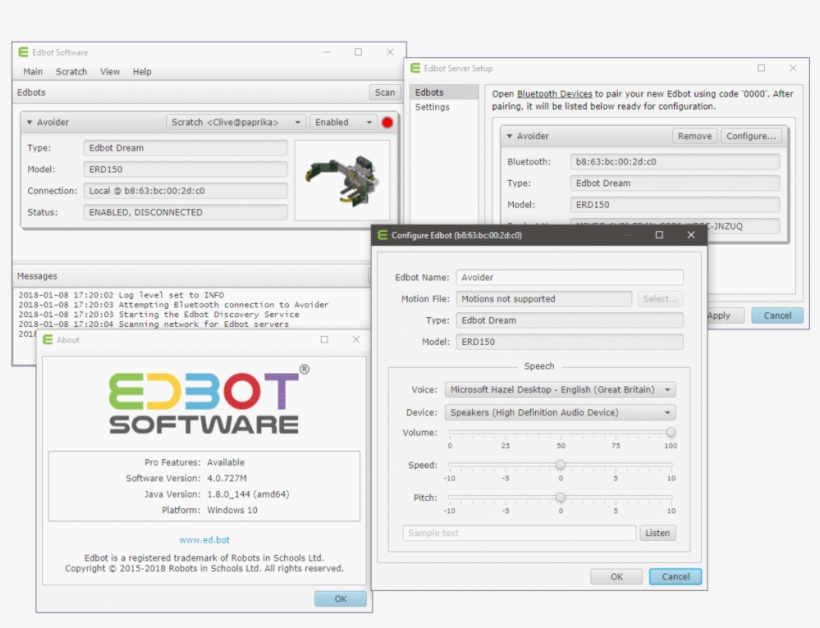Minimize the Edbot Software main window

[327, 52]
